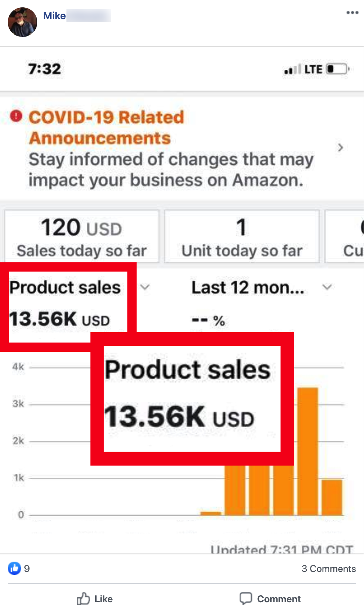The width and height of the screenshot is (364, 613).
Task: Open Mike's profile name link
Action: [55, 16]
